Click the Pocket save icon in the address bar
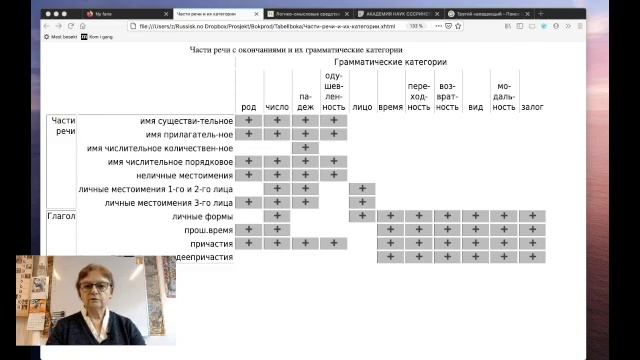The image size is (640, 360). [448, 26]
